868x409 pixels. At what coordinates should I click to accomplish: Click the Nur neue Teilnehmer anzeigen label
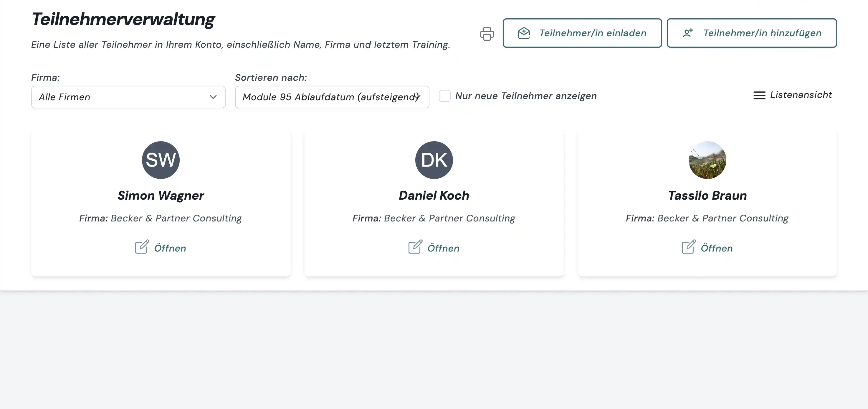526,96
